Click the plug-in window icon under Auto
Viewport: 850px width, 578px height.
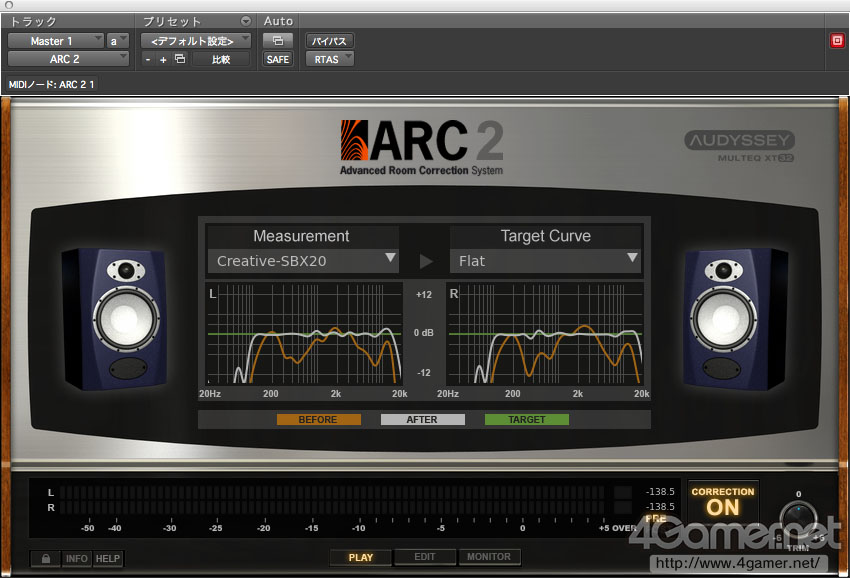pyautogui.click(x=278, y=41)
